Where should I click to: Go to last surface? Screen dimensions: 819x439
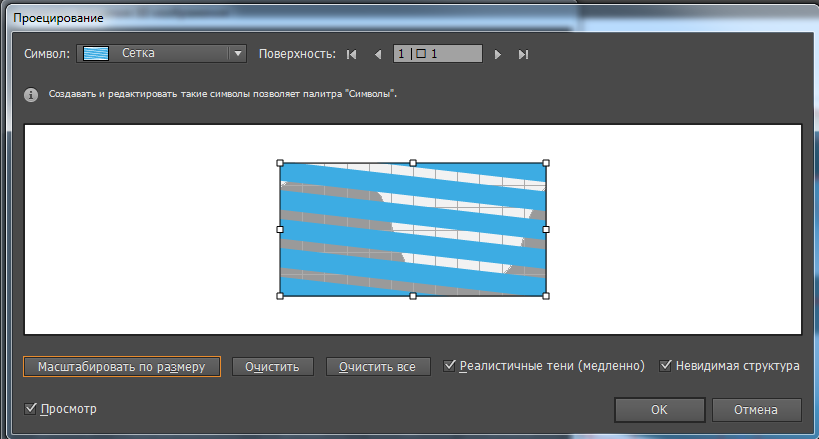click(523, 54)
